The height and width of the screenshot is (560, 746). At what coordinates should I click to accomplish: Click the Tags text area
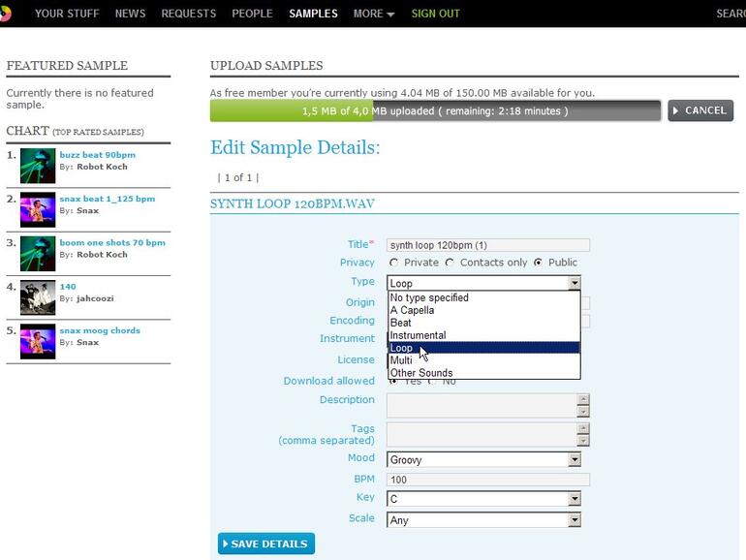(x=482, y=434)
